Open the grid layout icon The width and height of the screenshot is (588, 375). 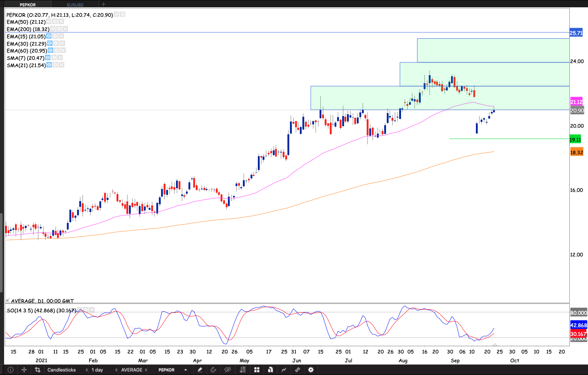(x=257, y=370)
